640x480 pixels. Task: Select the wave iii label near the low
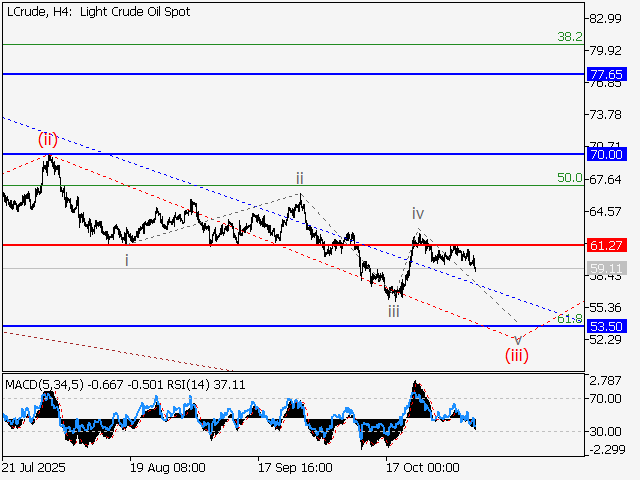tap(395, 311)
